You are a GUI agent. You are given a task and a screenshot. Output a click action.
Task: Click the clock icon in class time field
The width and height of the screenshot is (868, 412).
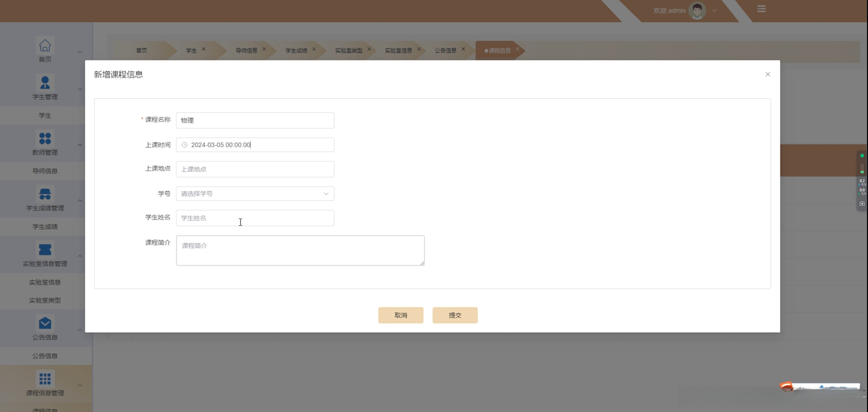[x=184, y=145]
